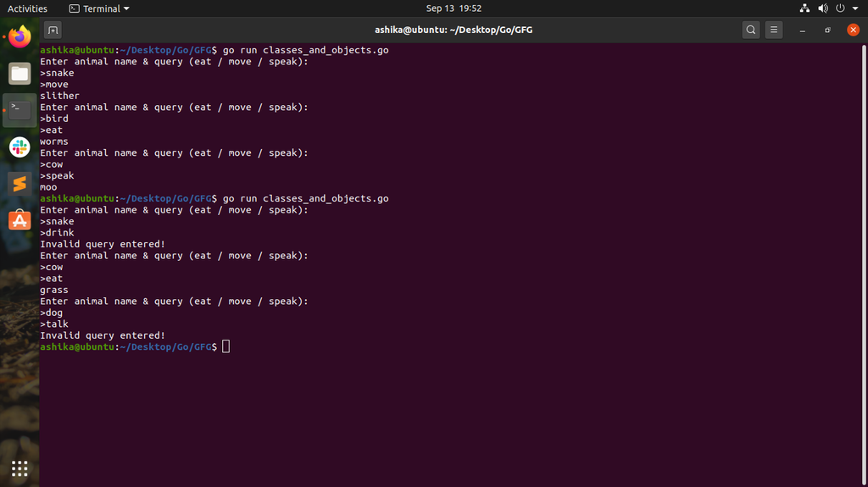Launch Firefox from the dock

(x=19, y=37)
